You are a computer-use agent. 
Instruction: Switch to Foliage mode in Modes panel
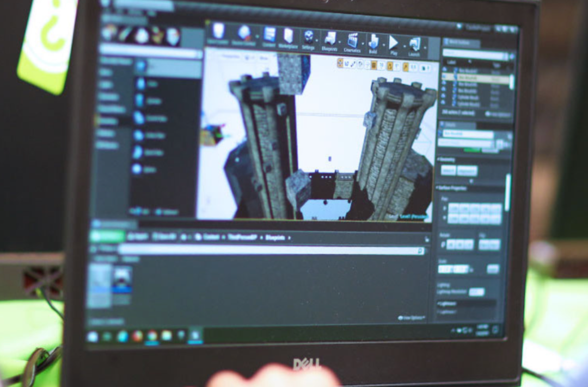pos(157,36)
